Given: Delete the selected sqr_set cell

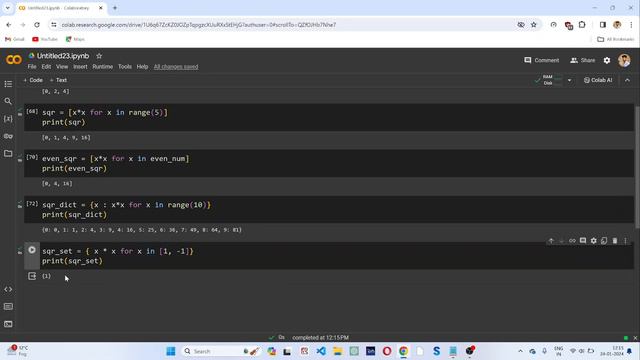Looking at the screenshot, I should click(x=615, y=241).
